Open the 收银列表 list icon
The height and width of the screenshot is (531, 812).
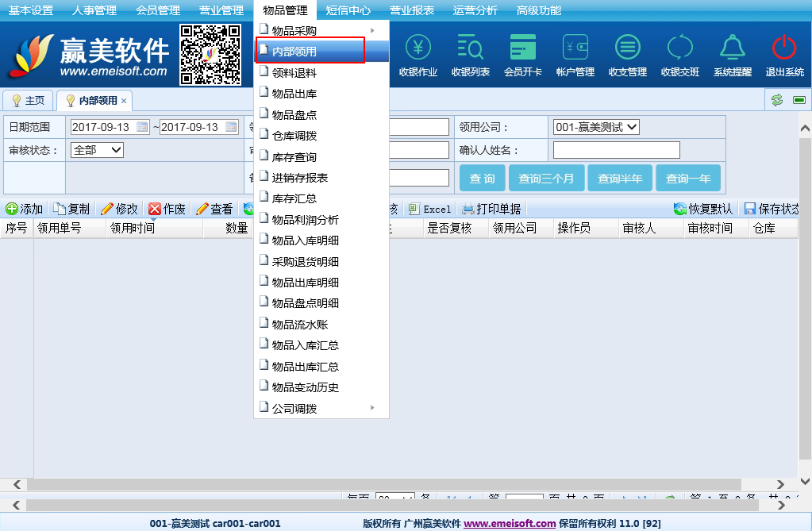(470, 48)
